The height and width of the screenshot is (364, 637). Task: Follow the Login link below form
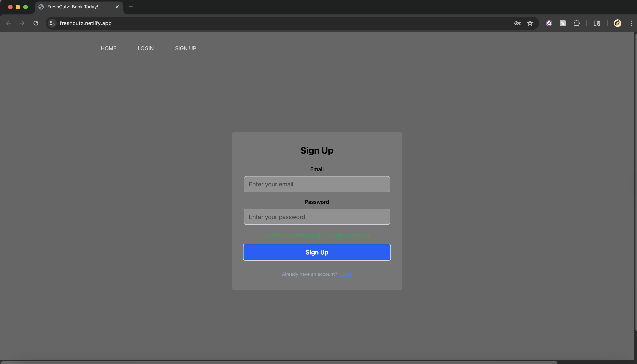coord(346,274)
